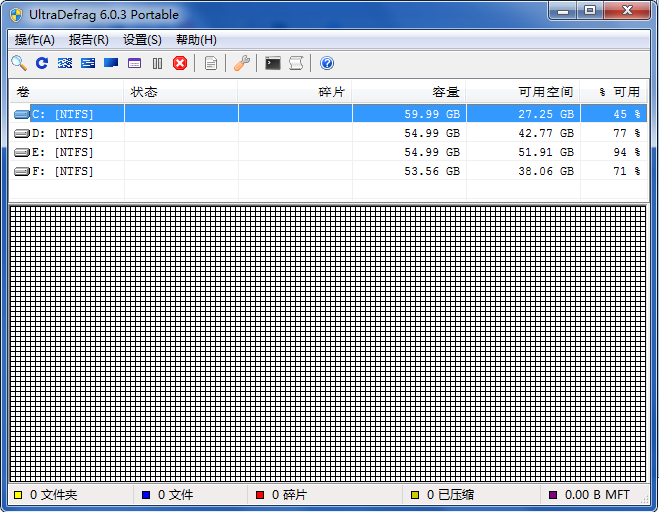Screen dimensions: 659x512
Task: Click the yellow 文件夹 legend swatch
Action: (18, 495)
